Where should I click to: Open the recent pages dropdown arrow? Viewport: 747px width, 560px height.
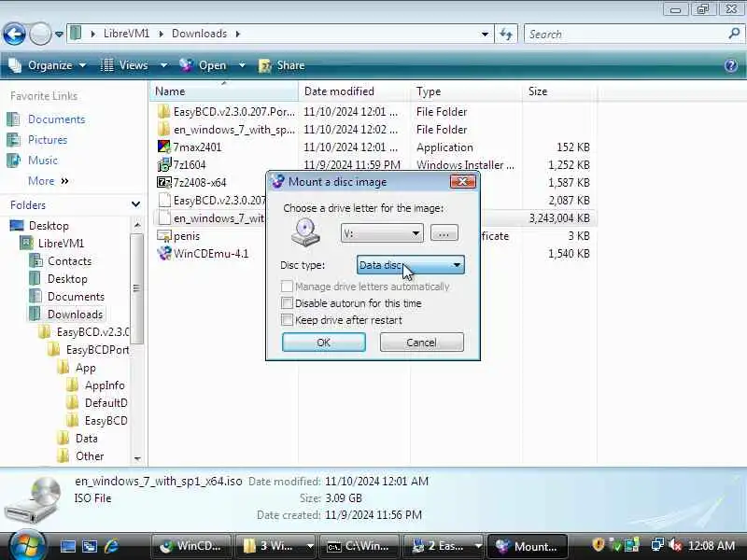59,35
